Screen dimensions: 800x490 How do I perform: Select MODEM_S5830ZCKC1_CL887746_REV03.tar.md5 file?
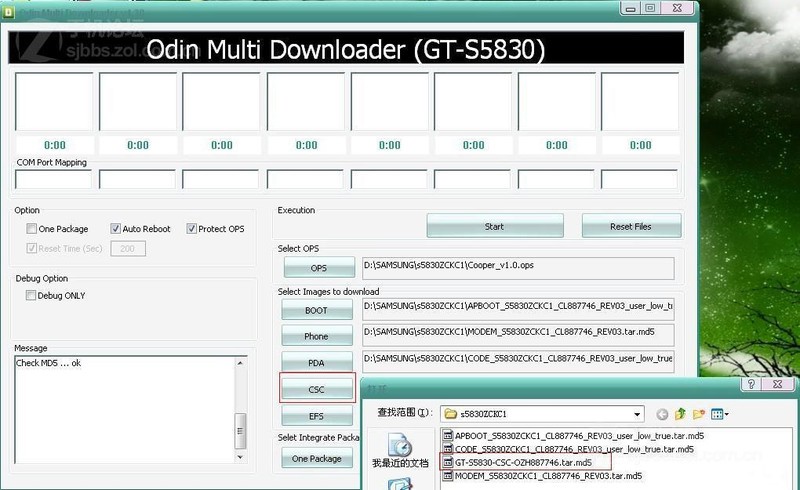point(548,476)
